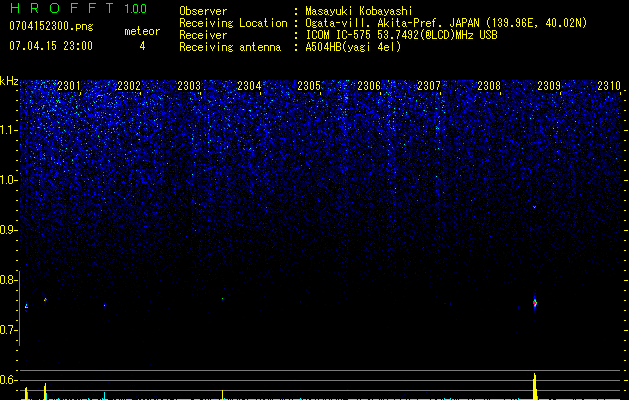Click the meteor count value 4

[x=142, y=46]
